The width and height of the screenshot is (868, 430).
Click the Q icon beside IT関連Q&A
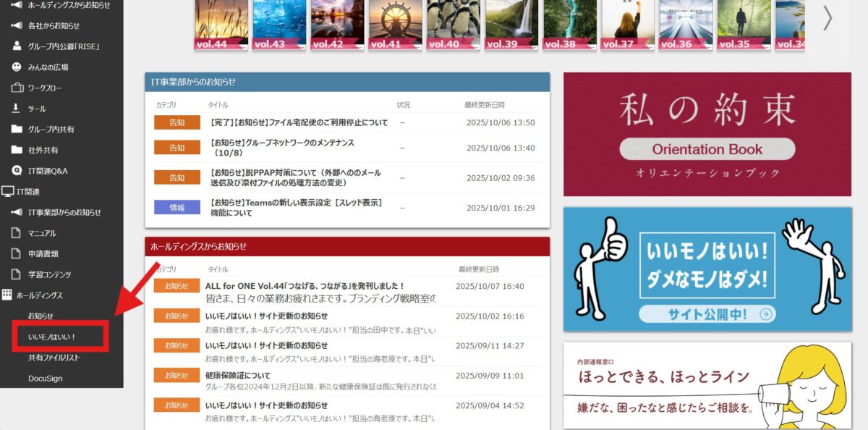(16, 171)
